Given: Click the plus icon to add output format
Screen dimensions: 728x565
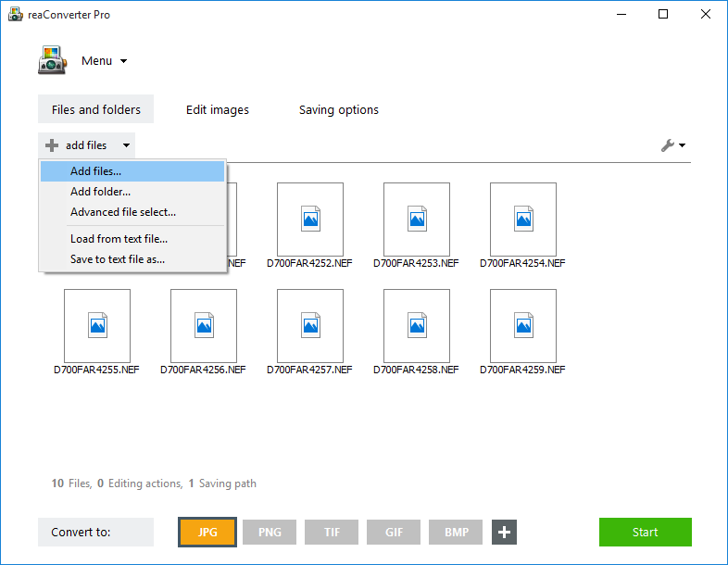Looking at the screenshot, I should [504, 532].
